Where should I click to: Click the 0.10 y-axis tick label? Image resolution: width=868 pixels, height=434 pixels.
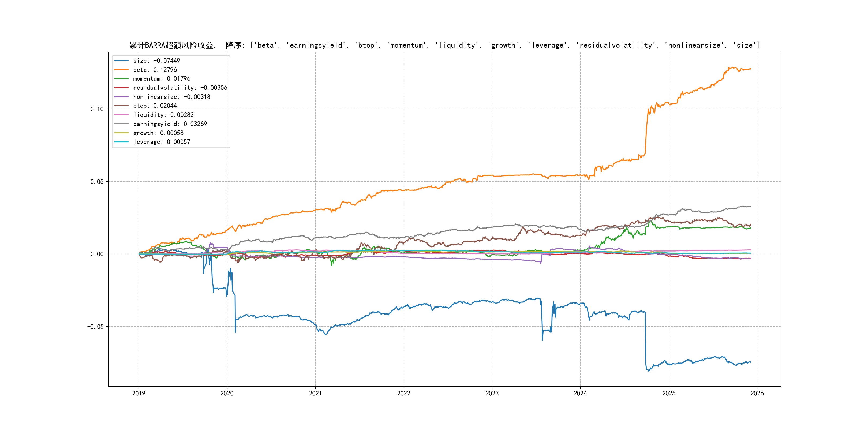tap(97, 109)
